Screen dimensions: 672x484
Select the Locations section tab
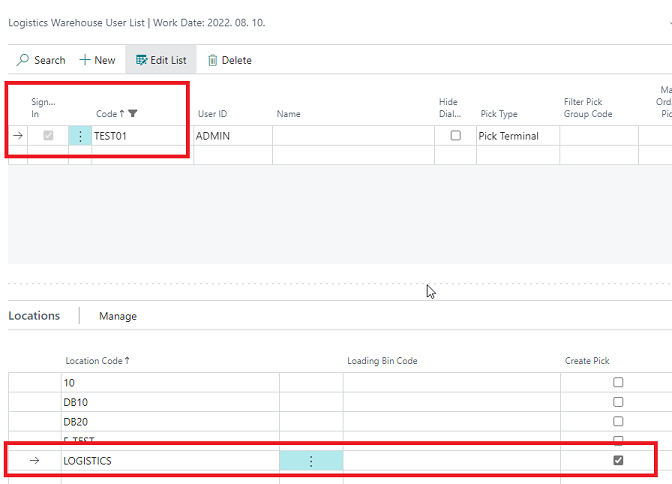(x=34, y=316)
